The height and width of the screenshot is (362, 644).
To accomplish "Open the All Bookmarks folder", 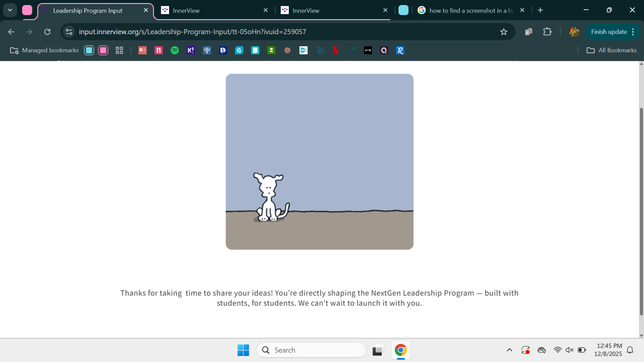I will (x=612, y=50).
